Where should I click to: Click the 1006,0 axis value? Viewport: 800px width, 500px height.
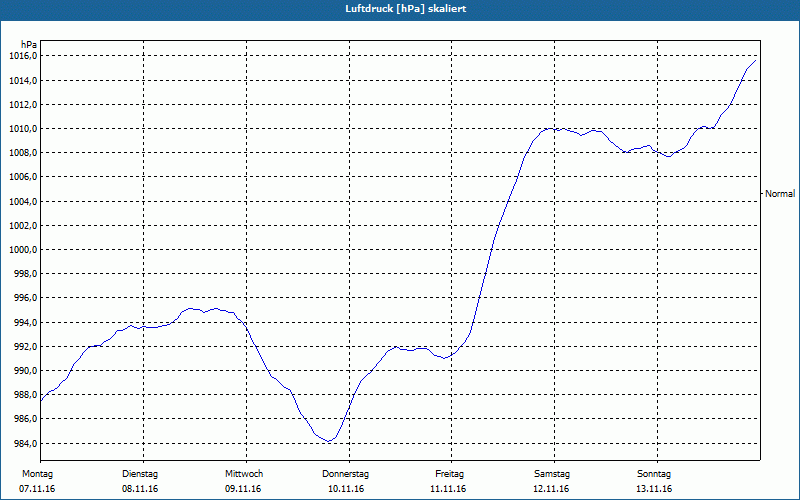pos(23,177)
